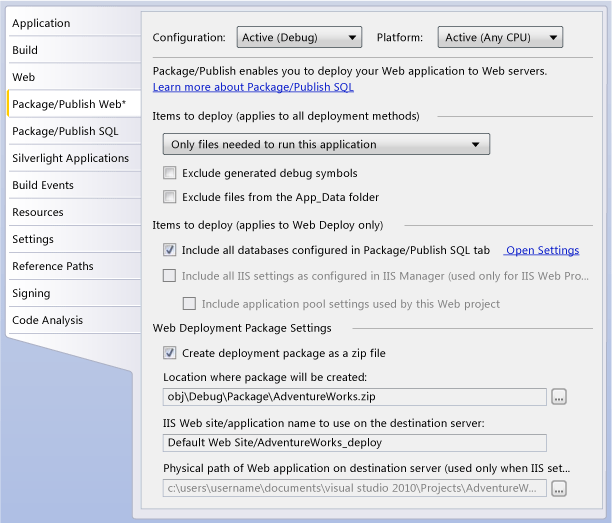Click the Open Settings link
The height and width of the screenshot is (523, 612).
pyautogui.click(x=543, y=250)
